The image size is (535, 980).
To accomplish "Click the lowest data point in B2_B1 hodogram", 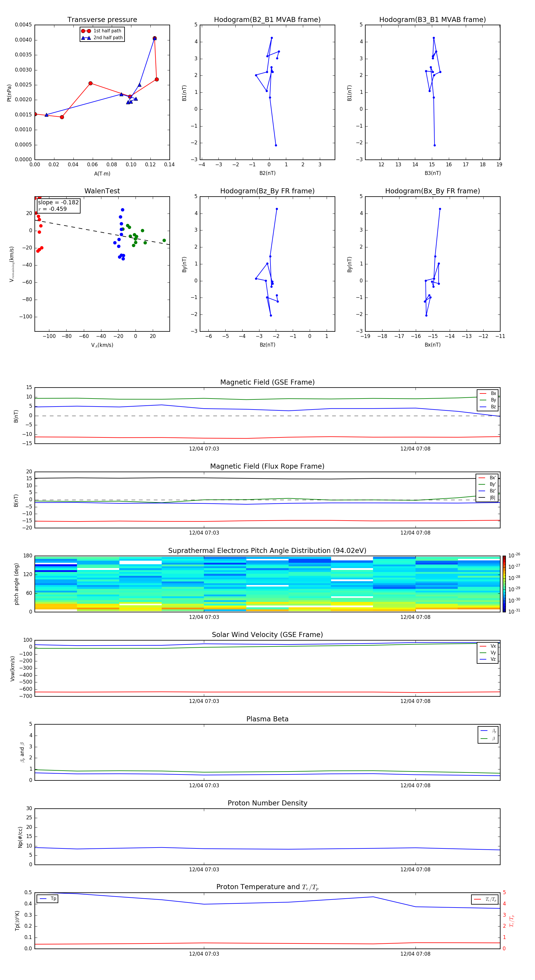I will (276, 145).
